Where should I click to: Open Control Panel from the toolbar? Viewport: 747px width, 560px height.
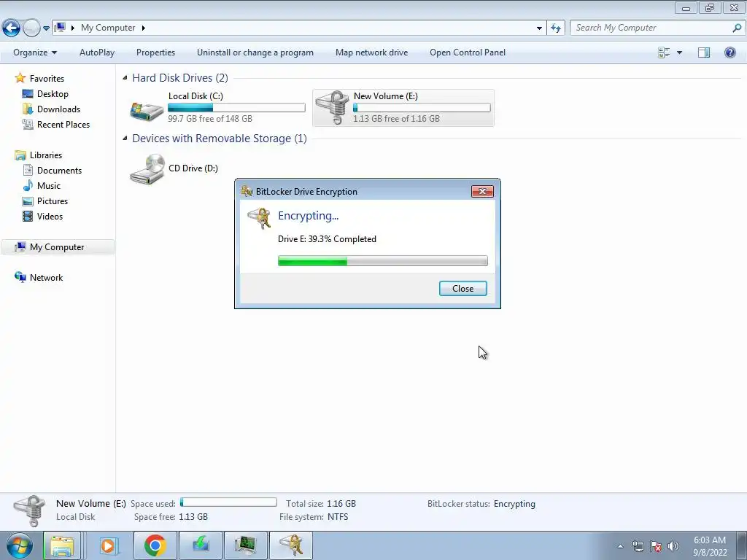click(468, 52)
